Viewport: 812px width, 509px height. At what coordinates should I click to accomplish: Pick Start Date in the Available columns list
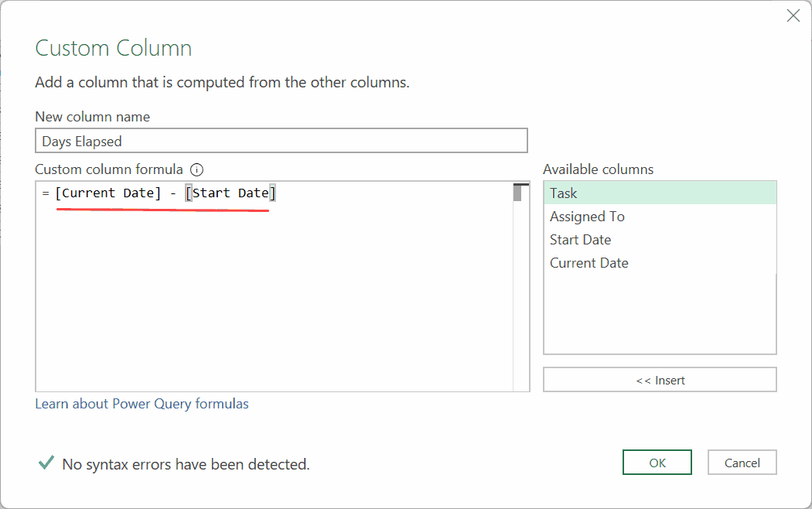pyautogui.click(x=660, y=240)
